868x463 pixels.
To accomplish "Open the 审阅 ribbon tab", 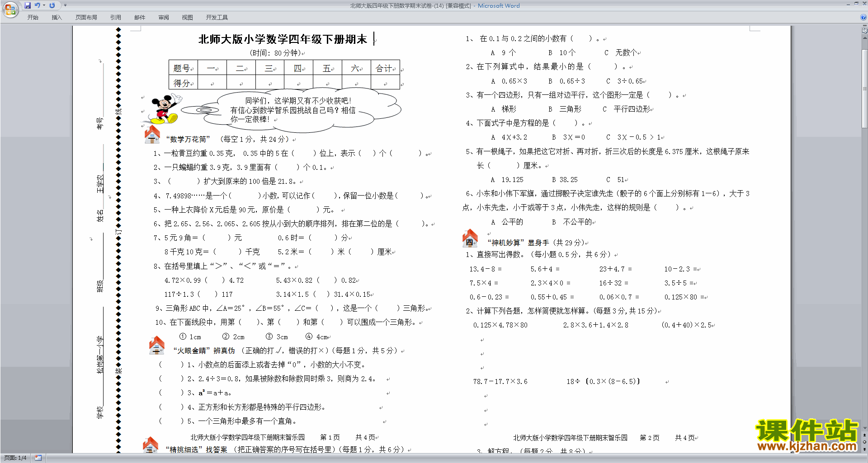I will tap(164, 18).
